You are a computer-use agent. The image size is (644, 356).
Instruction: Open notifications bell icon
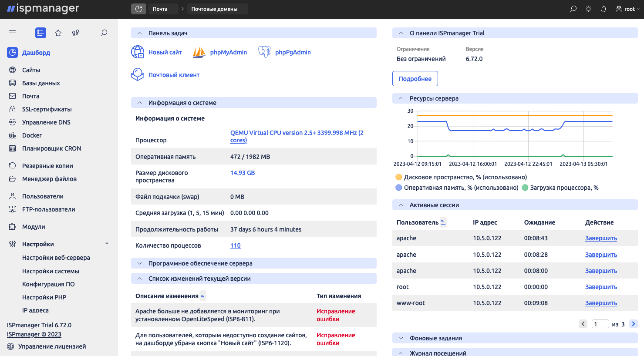pyautogui.click(x=604, y=9)
